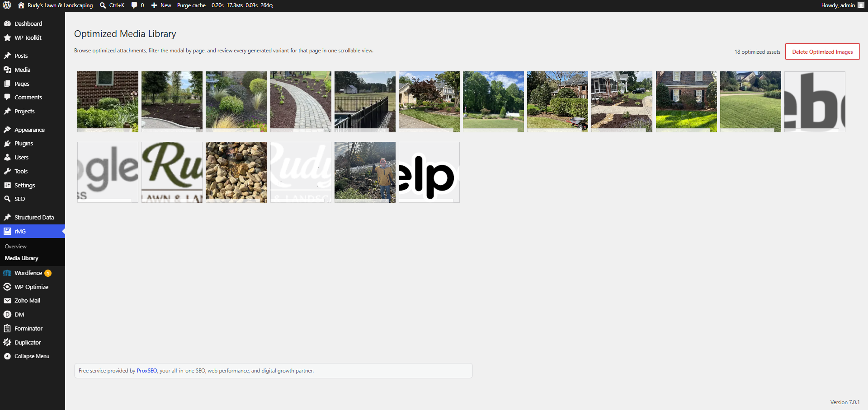Open the Dashboard gauge icon
Image resolution: width=868 pixels, height=410 pixels.
coord(7,23)
